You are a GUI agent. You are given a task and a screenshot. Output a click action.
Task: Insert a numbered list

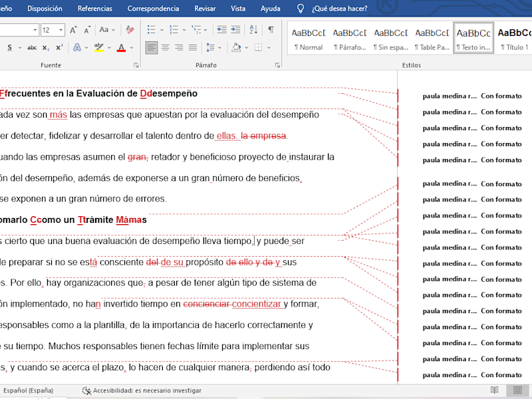174,30
